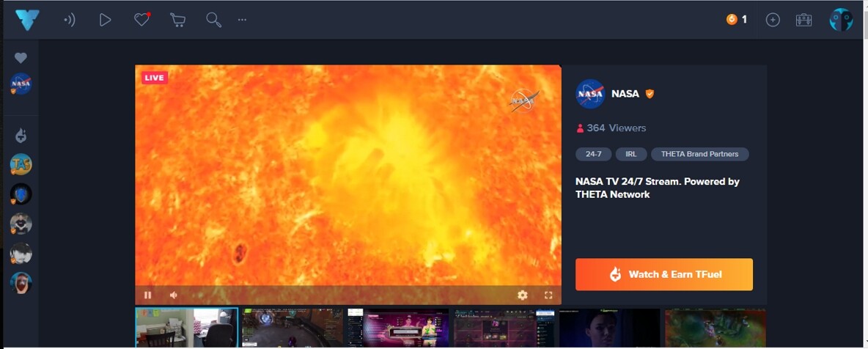Open the inventory chest icon
868x349 pixels.
click(803, 20)
